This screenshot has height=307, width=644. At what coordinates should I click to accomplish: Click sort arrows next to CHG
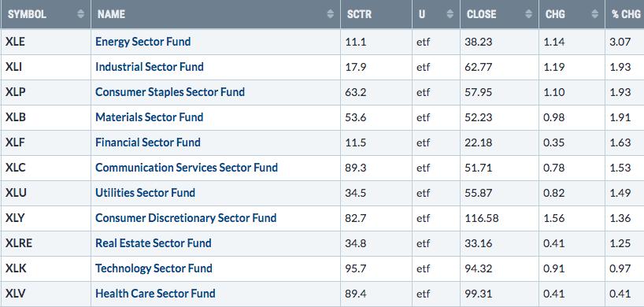pos(594,14)
